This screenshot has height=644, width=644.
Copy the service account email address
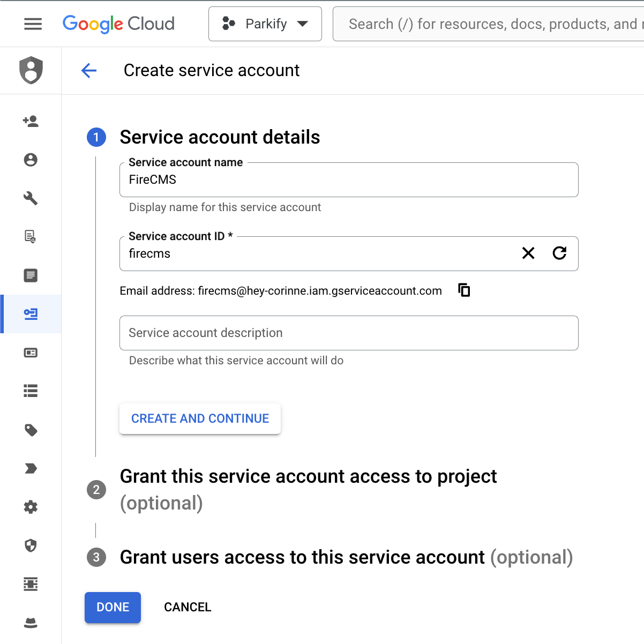[x=463, y=290]
